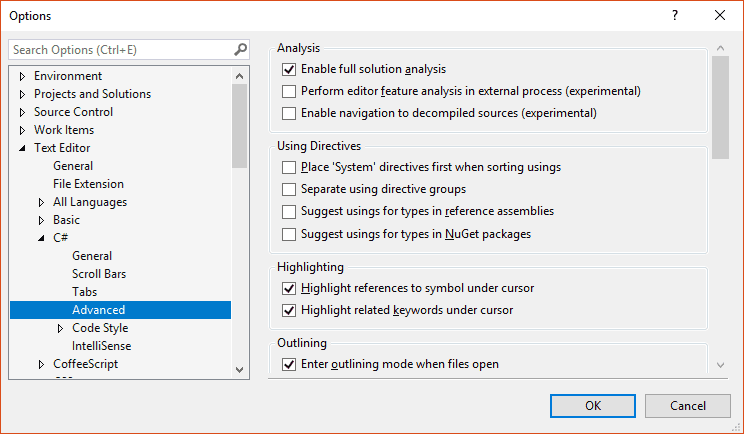This screenshot has width=744, height=434.
Task: Click the OK button
Action: tap(593, 406)
